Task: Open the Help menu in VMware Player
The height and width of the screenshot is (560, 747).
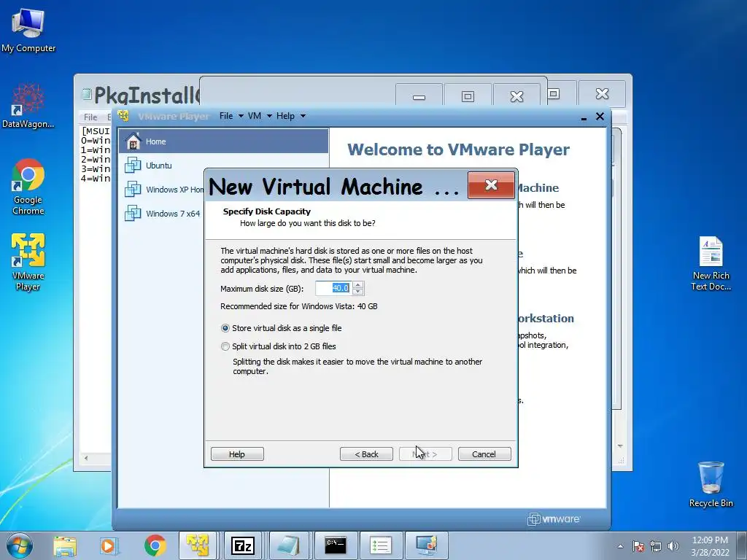Action: (285, 116)
